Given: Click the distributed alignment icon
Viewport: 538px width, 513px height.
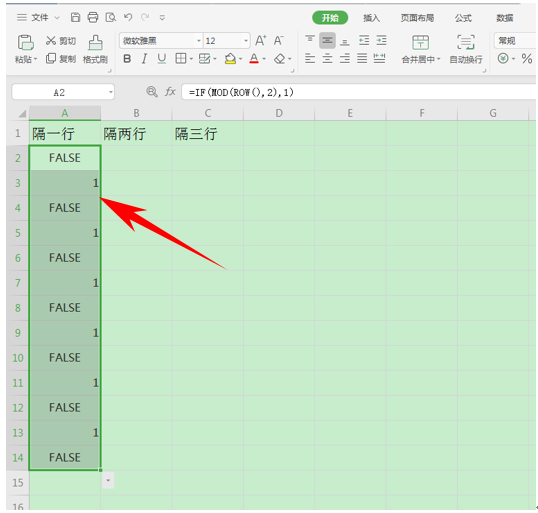Looking at the screenshot, I should click(379, 59).
